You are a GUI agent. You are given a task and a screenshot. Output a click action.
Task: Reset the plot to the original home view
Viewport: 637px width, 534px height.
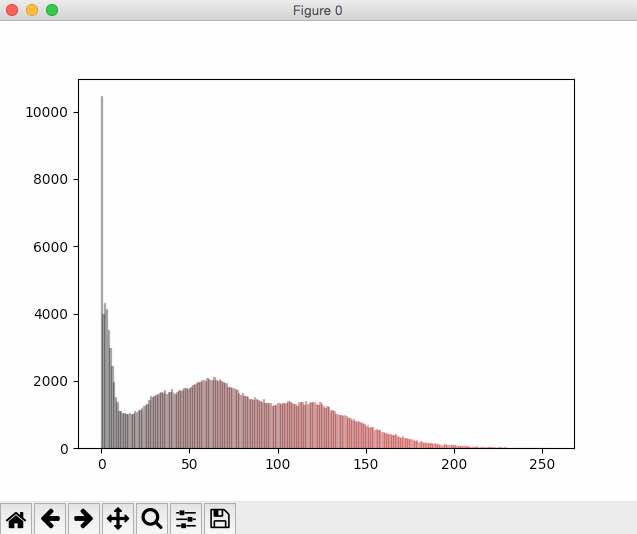pyautogui.click(x=16, y=519)
